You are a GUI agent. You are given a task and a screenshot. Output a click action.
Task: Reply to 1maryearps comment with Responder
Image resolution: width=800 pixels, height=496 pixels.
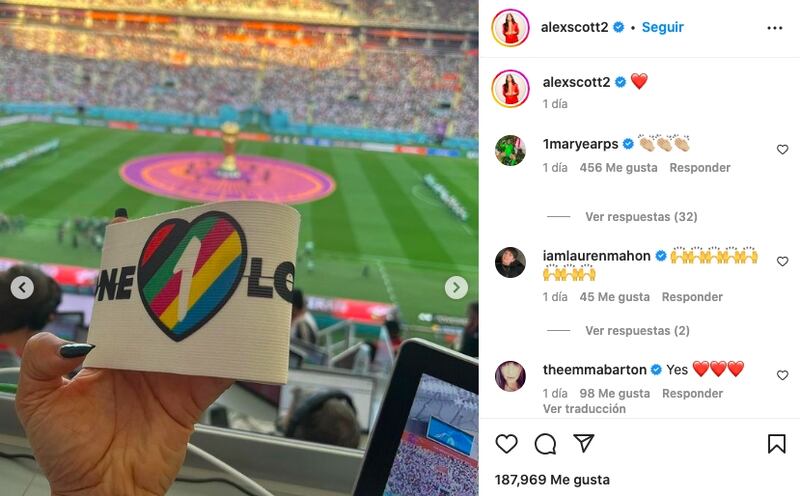pos(699,168)
